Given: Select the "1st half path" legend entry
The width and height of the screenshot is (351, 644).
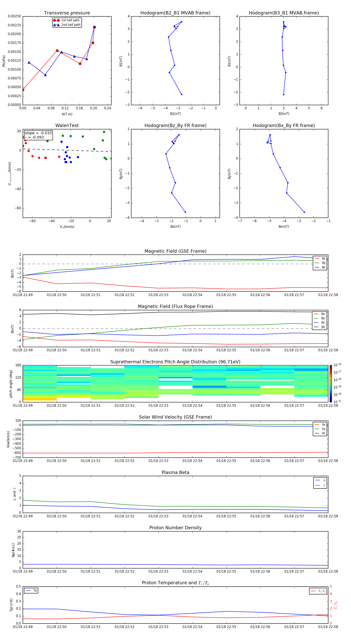Looking at the screenshot, I should click(66, 20).
